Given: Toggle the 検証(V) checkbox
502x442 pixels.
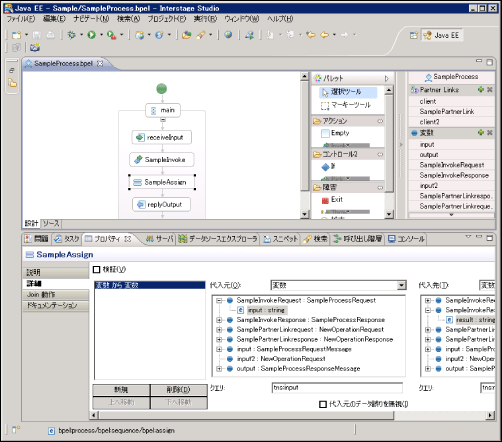Looking at the screenshot, I should click(x=96, y=269).
